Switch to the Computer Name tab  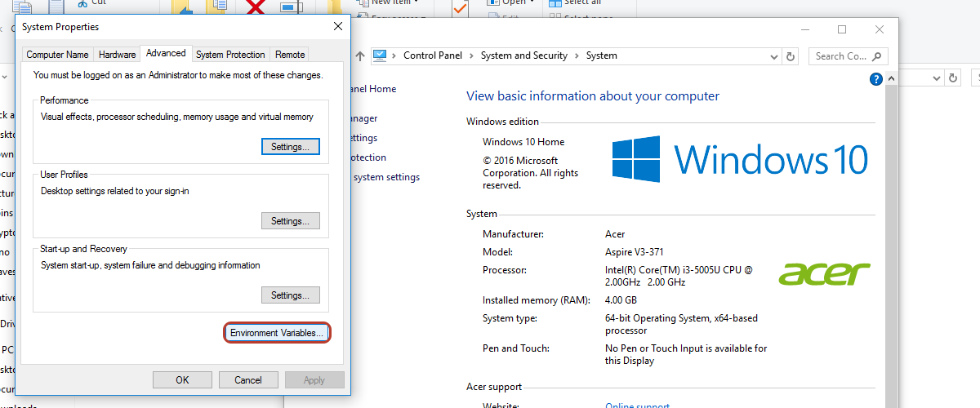pos(57,55)
